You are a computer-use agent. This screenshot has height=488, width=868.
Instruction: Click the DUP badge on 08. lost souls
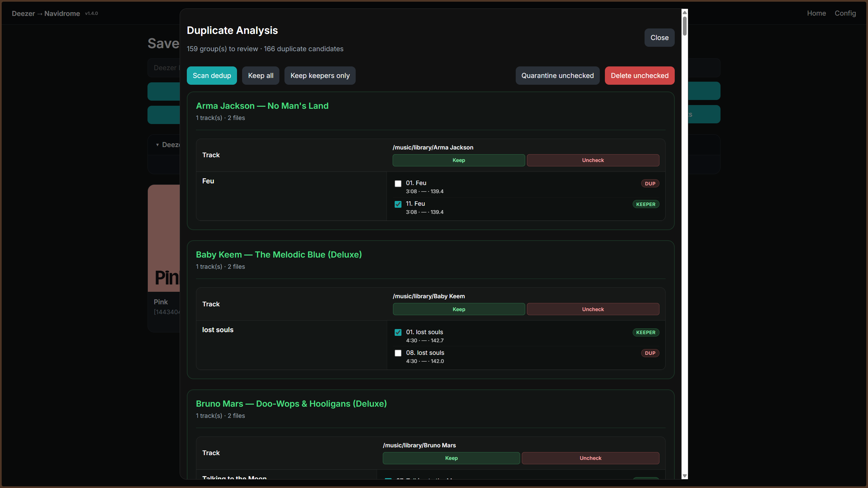650,353
